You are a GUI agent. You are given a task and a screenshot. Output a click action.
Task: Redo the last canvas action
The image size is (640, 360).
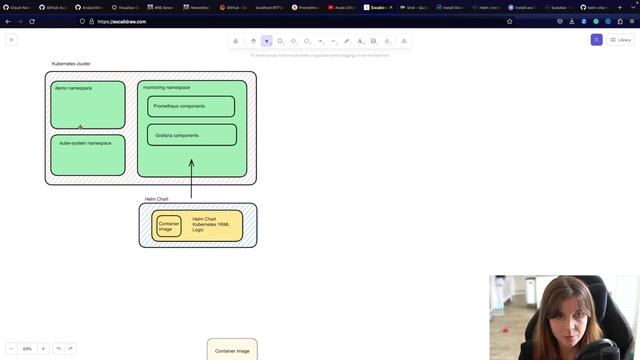[71, 349]
